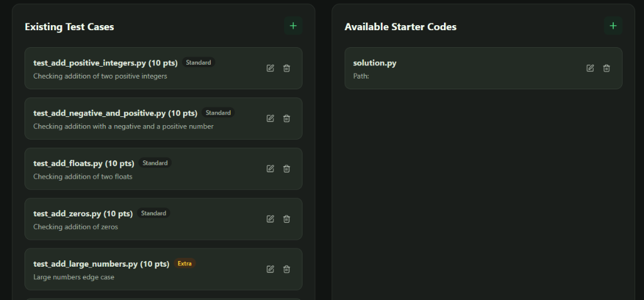The width and height of the screenshot is (644, 300).
Task: Click the solution.py file name
Action: (x=375, y=64)
